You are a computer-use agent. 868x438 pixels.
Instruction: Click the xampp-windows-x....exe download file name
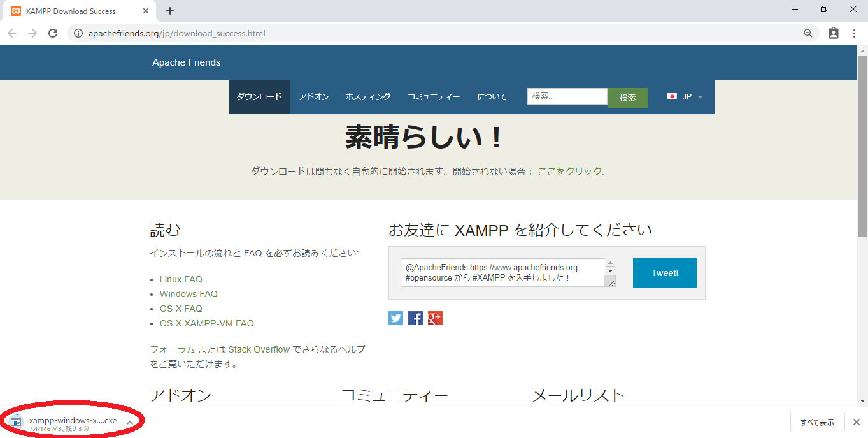73,420
